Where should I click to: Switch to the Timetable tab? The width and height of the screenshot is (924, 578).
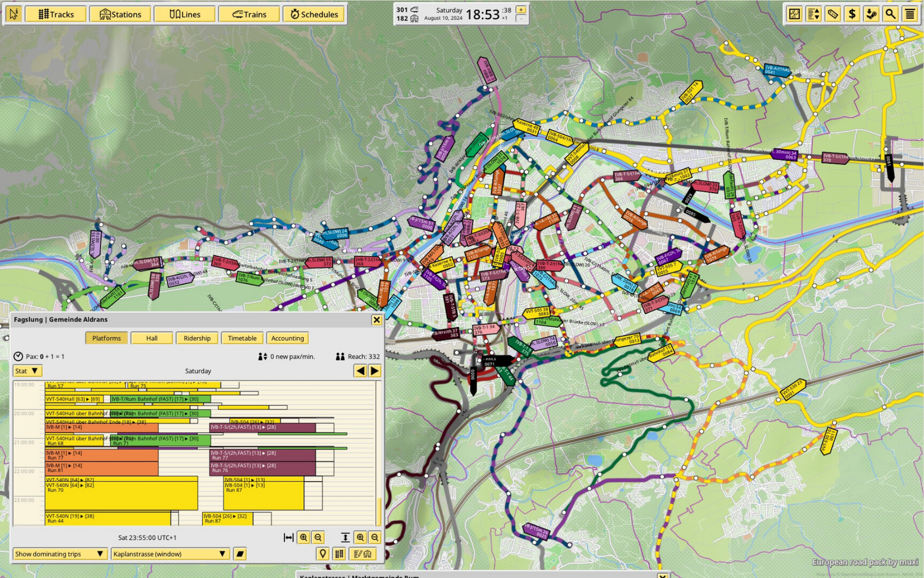[242, 338]
